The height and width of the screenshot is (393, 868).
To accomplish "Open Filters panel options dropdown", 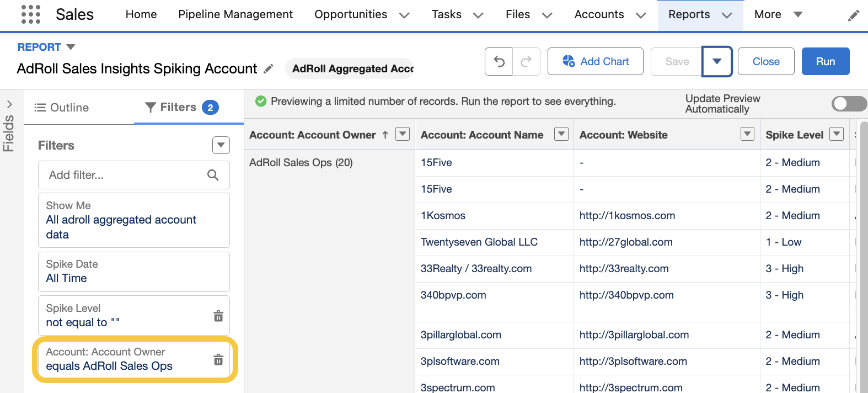I will (x=221, y=145).
